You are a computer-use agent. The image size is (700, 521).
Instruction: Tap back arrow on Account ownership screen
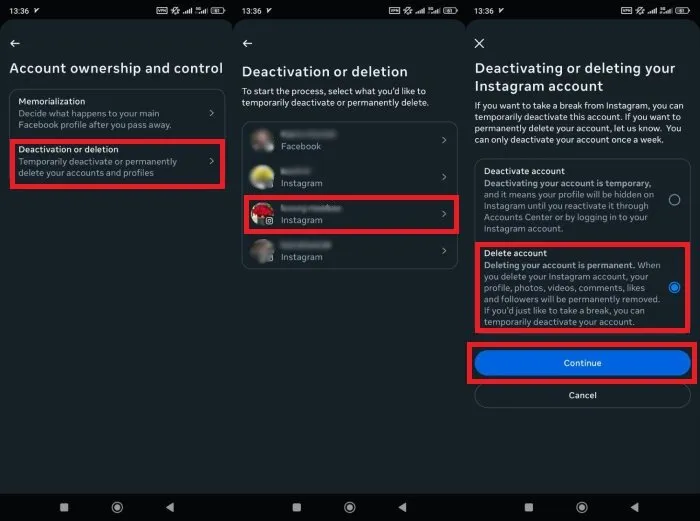(x=15, y=44)
